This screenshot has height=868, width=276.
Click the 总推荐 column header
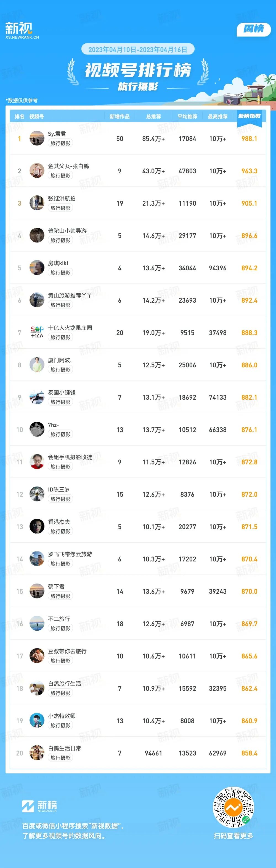[x=153, y=117]
